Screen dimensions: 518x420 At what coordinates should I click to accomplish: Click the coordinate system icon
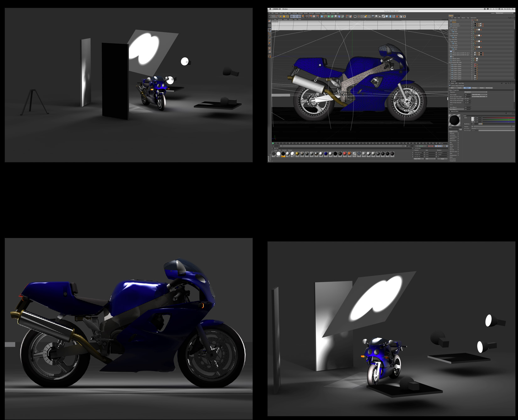(x=302, y=16)
